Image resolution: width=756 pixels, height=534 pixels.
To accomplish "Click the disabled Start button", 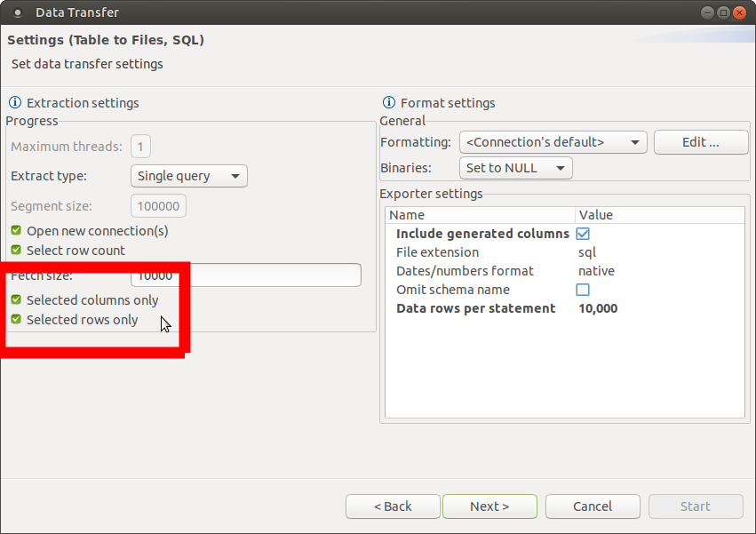I will point(696,506).
